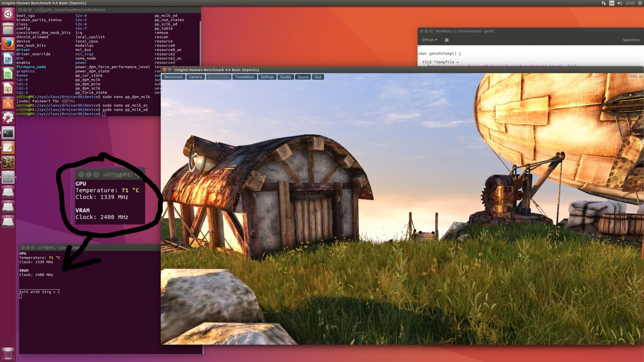
Task: Expand the Öffnen dropdown in gedit
Action: click(x=429, y=40)
